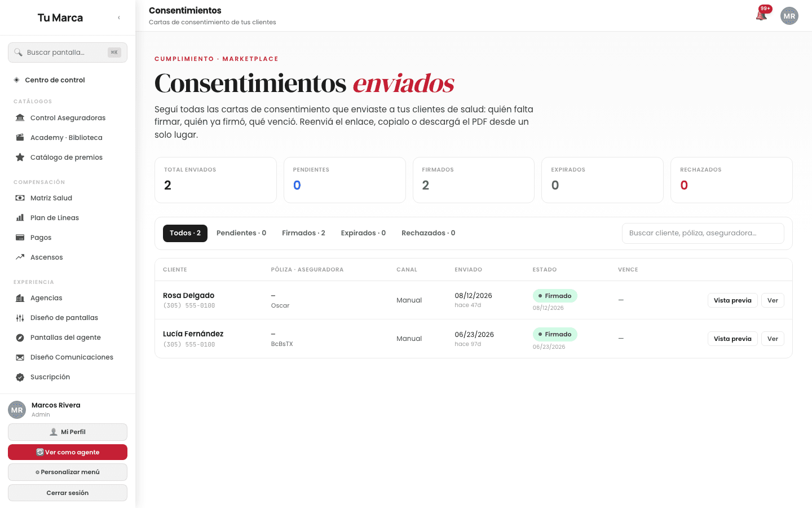Click Ver button for Rosa Delgado
This screenshot has height=508, width=812.
[773, 300]
